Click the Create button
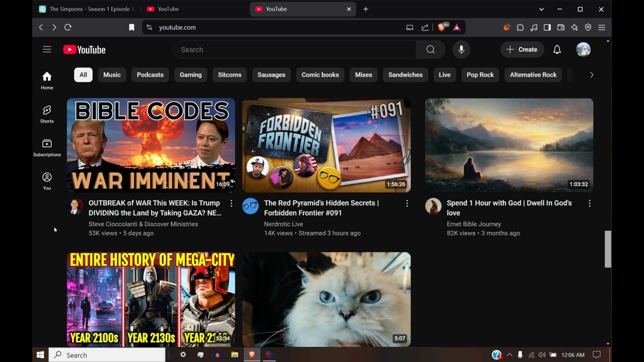 click(522, 49)
